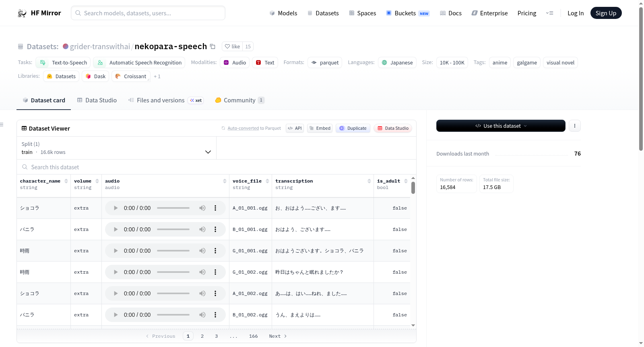Seek audio slider for A_01_001.ogg
Screen dimensions: 644x347
(173, 208)
